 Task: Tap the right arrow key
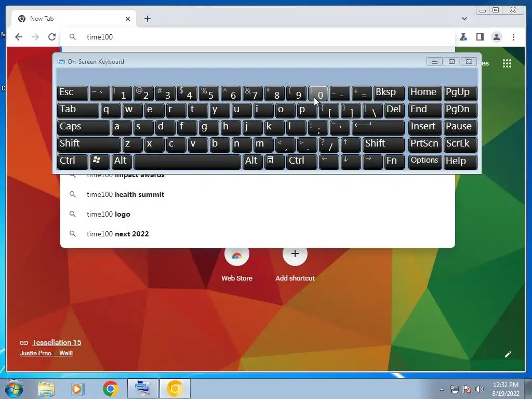[x=372, y=162]
